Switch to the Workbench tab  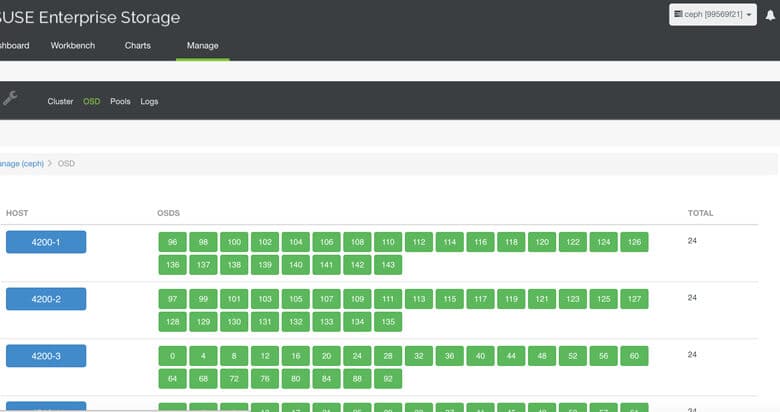73,45
